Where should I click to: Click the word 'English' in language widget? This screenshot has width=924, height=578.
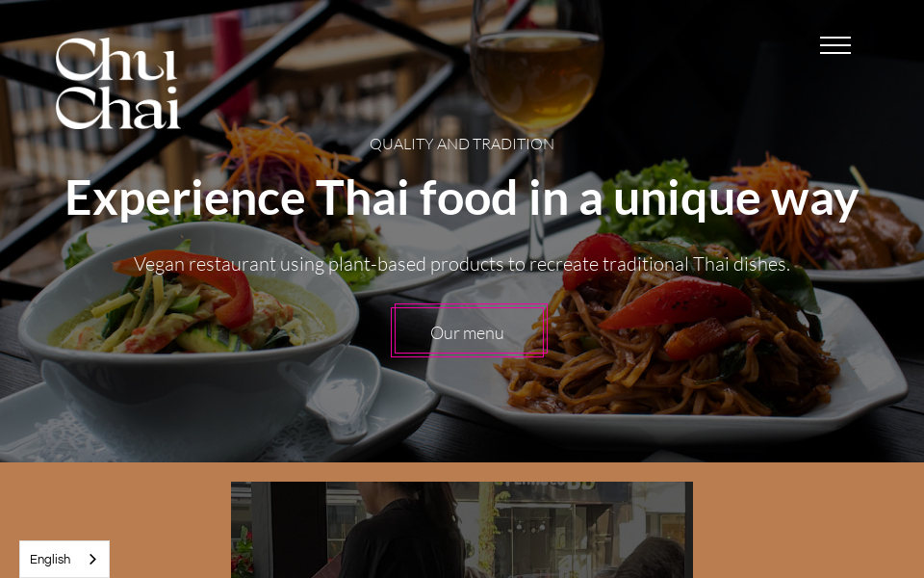(50, 559)
